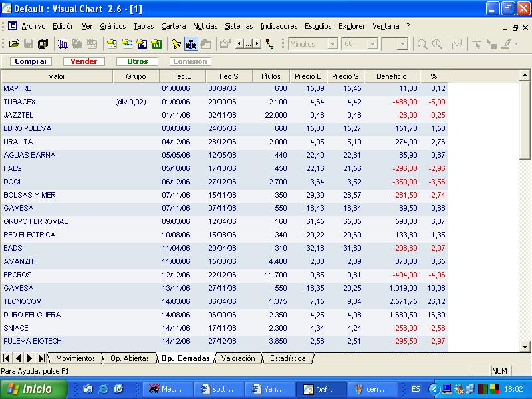Image resolution: width=532 pixels, height=399 pixels.
Task: Click the first yellow folder window icon
Action: click(112, 44)
